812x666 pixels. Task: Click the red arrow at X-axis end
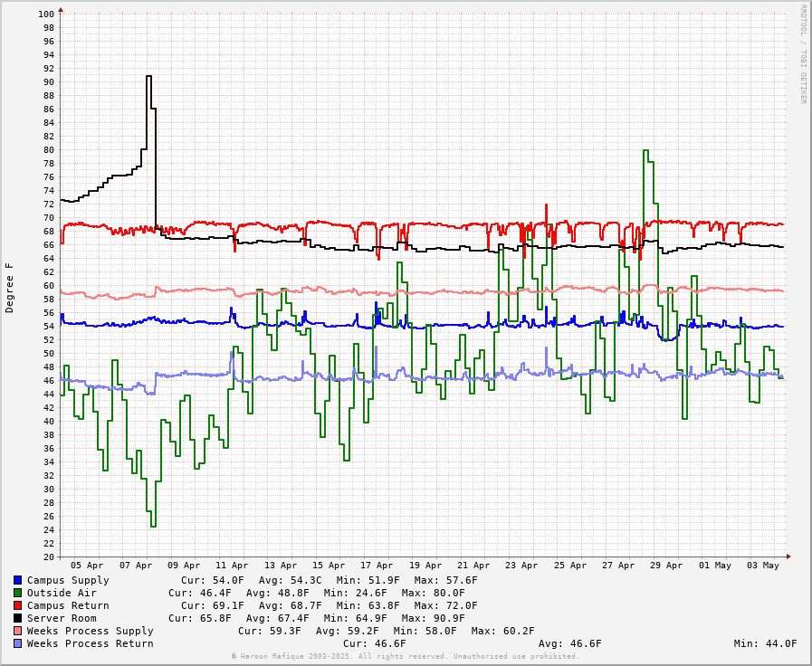coord(788,557)
